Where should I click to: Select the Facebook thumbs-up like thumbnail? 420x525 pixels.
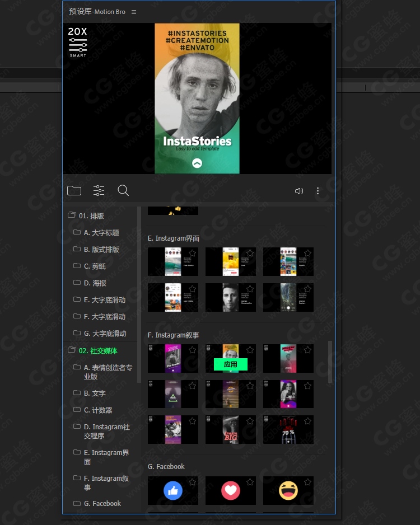coord(173,490)
